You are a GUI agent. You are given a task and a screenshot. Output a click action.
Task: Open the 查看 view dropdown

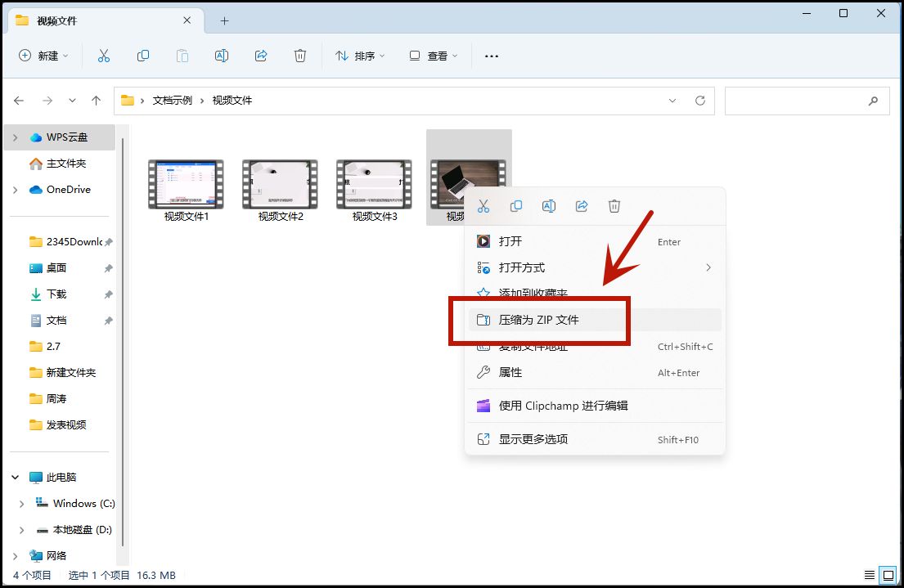(433, 55)
